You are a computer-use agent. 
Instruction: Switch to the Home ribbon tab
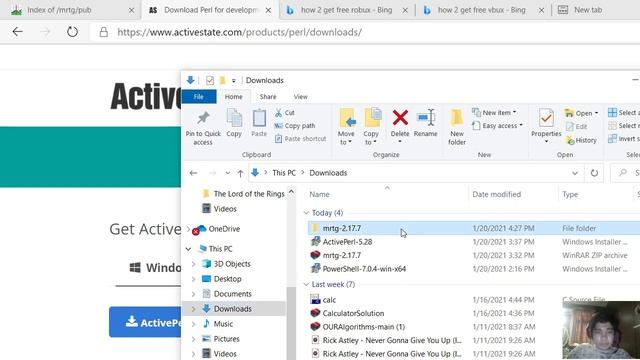(233, 97)
